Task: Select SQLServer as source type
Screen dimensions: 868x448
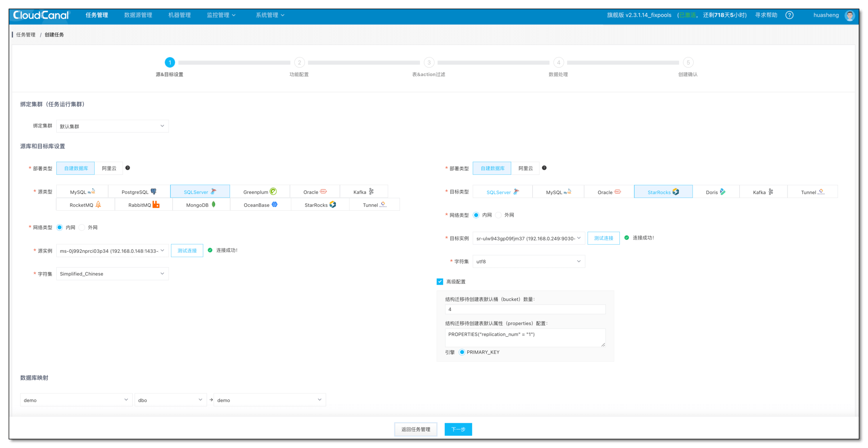Action: coord(200,192)
